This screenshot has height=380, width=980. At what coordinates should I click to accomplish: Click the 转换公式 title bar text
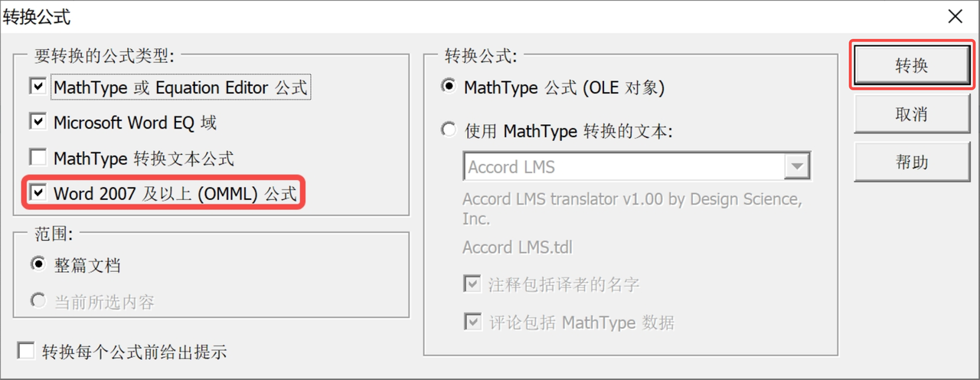pos(38,16)
